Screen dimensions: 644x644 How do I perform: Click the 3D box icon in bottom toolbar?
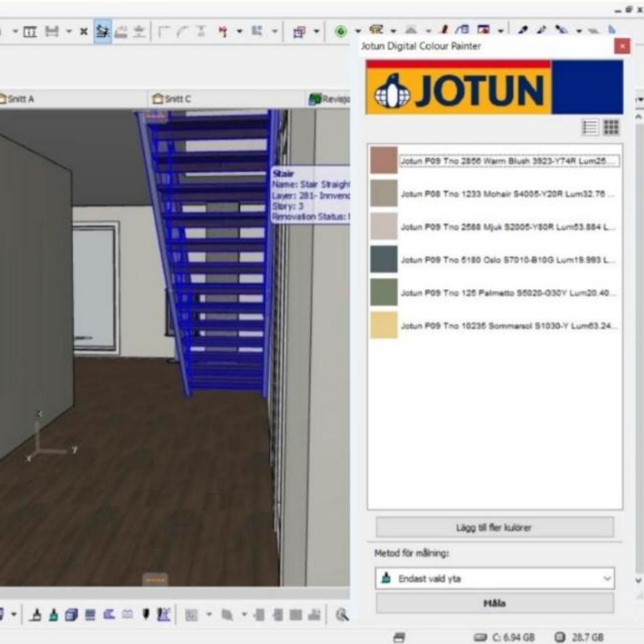click(x=72, y=614)
